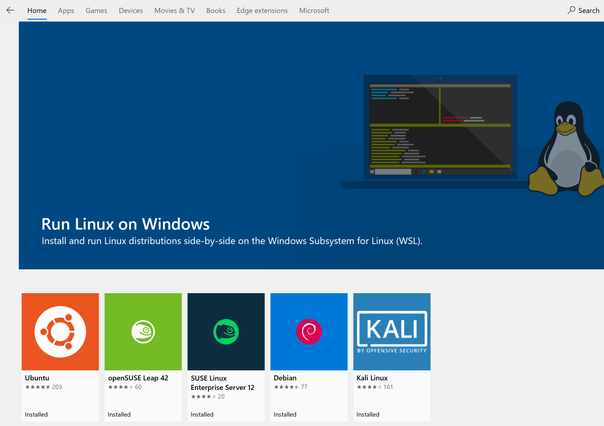Click the Tux penguin in the banner

click(x=565, y=149)
